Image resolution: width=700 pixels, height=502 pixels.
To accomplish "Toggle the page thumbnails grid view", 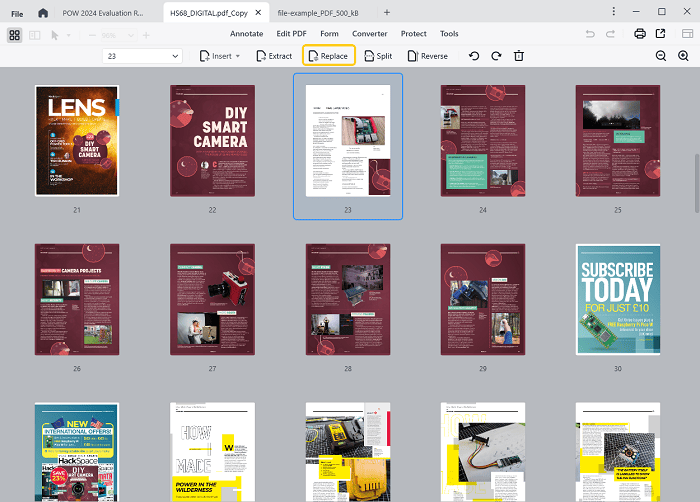I will [x=14, y=34].
